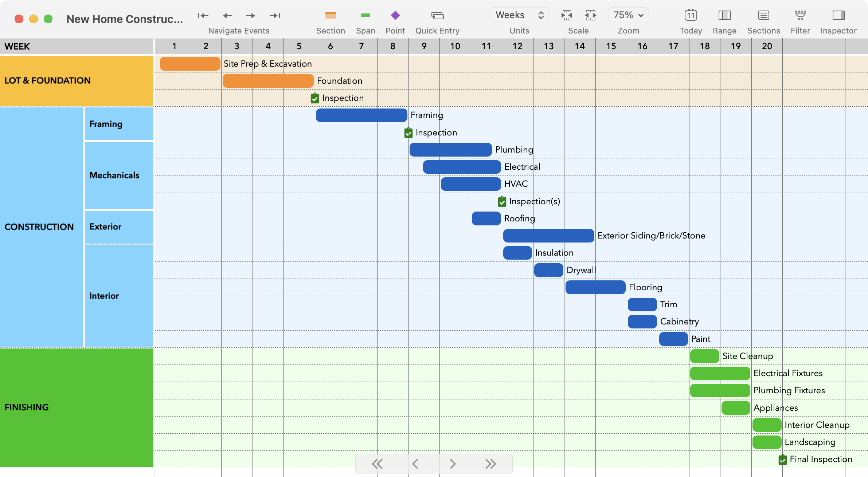
Task: Select the FINISHING section header
Action: tap(77, 407)
